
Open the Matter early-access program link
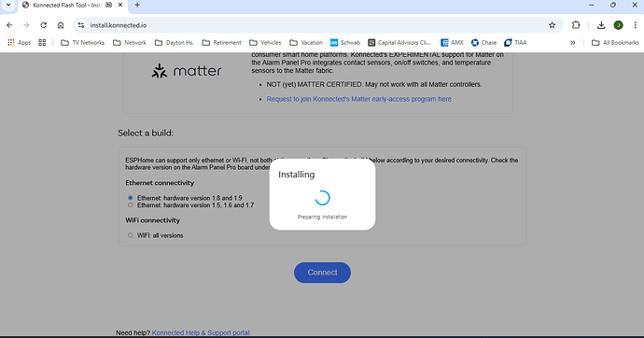point(358,99)
